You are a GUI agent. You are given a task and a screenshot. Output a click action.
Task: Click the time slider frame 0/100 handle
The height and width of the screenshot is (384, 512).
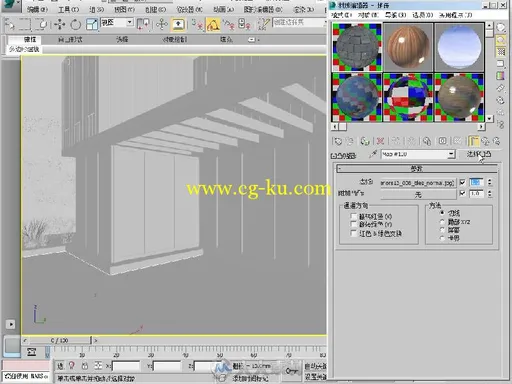[x=59, y=340]
